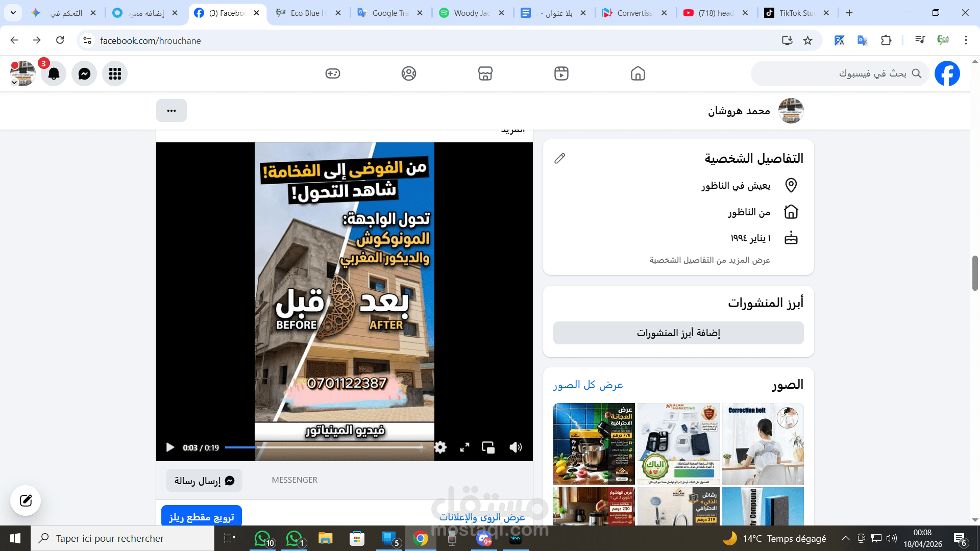Click the pencil to edit personal details
The height and width of the screenshot is (551, 980).
point(560,158)
